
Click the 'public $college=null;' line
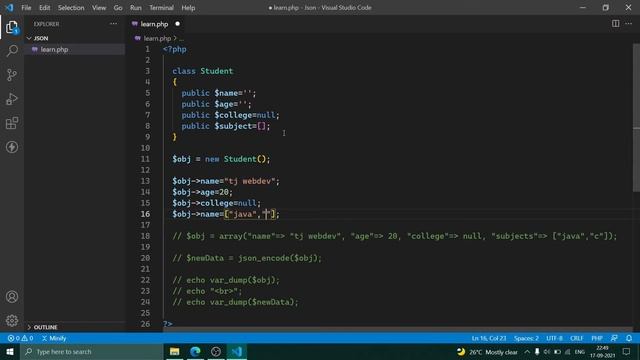231,115
